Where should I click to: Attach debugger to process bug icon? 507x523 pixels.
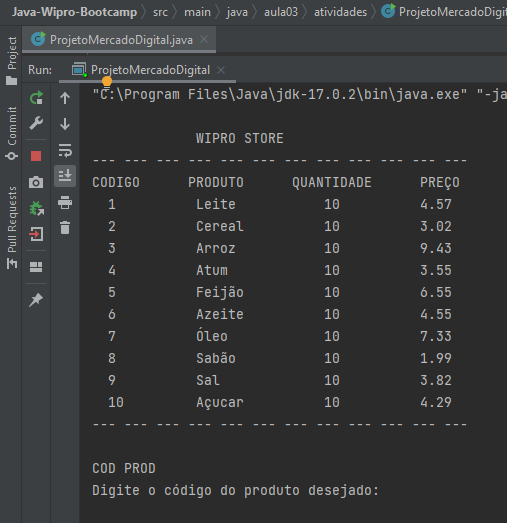36,208
